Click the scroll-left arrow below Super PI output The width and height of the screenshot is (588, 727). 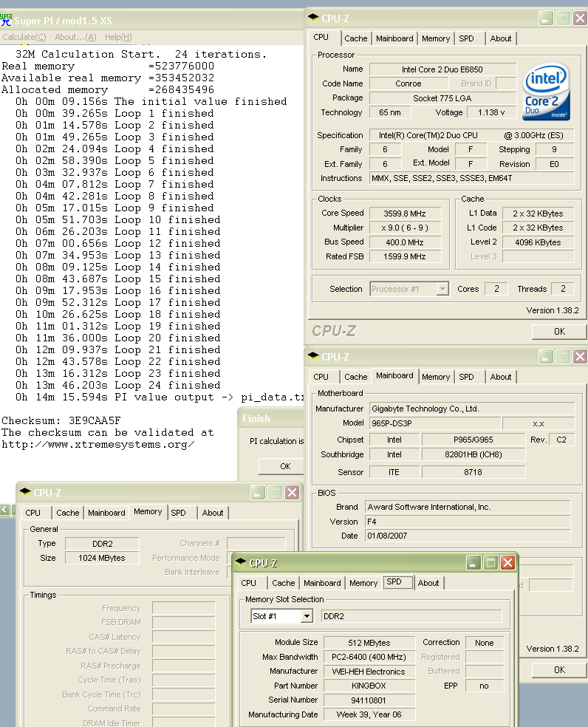pos(4,510)
